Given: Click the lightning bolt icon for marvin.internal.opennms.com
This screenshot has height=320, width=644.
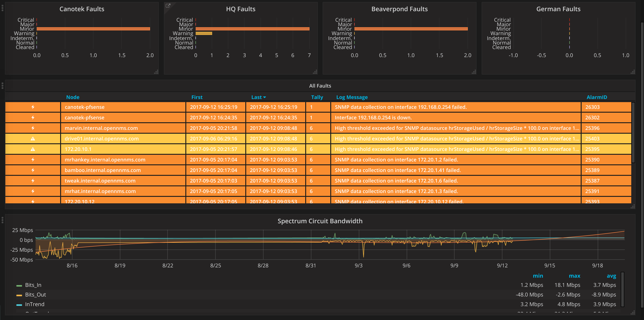Looking at the screenshot, I should point(33,128).
